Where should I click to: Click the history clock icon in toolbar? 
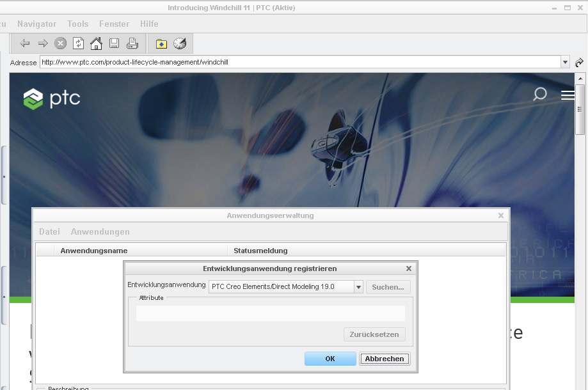coord(180,43)
